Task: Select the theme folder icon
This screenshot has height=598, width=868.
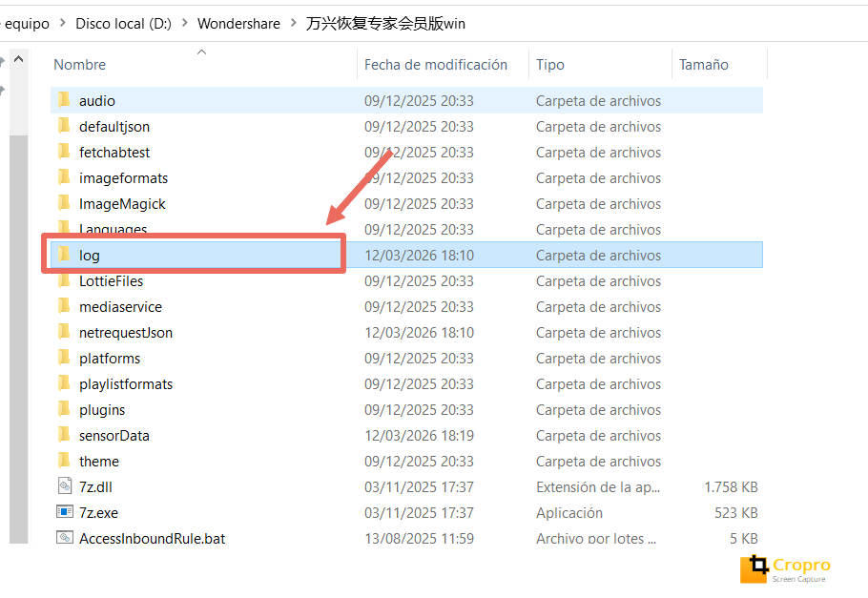Action: [x=64, y=461]
